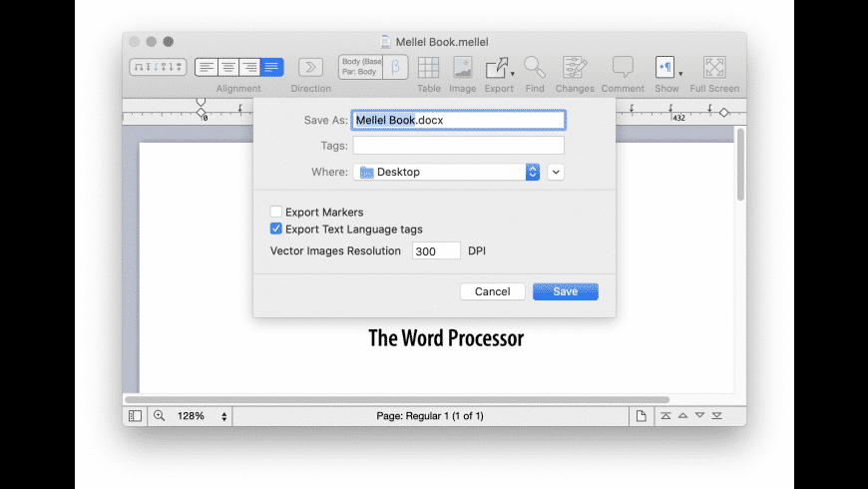Center align text in the toolbar
The image size is (868, 489).
228,67
